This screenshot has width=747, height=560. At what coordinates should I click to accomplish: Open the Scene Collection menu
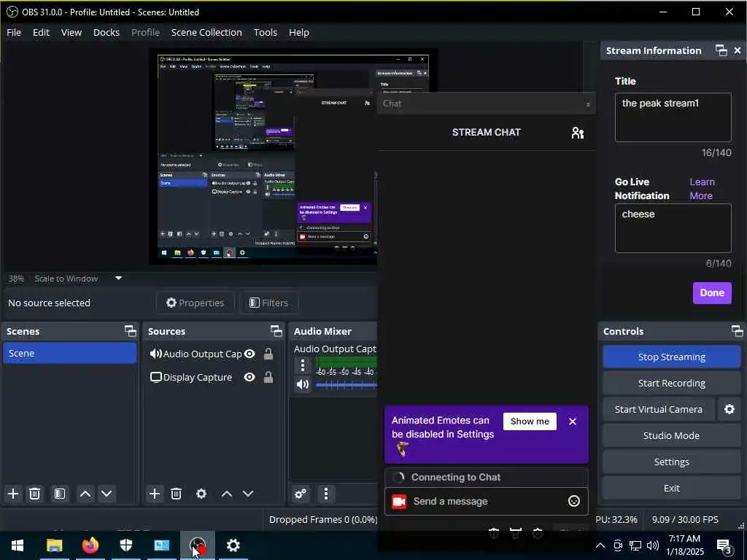[x=206, y=32]
